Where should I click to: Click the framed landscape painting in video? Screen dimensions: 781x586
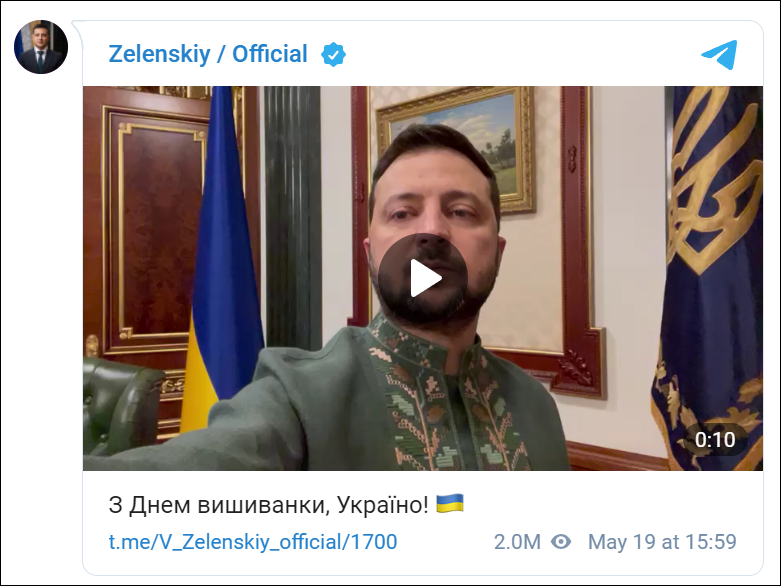[456, 148]
